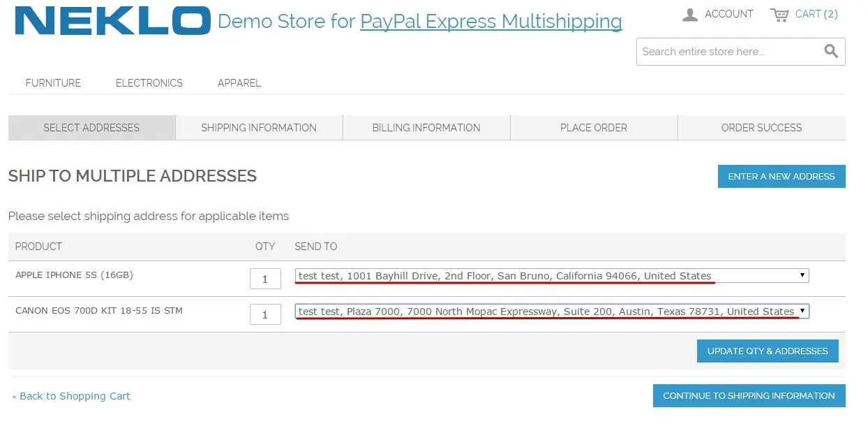Open address dropdown for Canon EOS 700D
Image resolution: width=868 pixels, height=424 pixels.
[552, 312]
